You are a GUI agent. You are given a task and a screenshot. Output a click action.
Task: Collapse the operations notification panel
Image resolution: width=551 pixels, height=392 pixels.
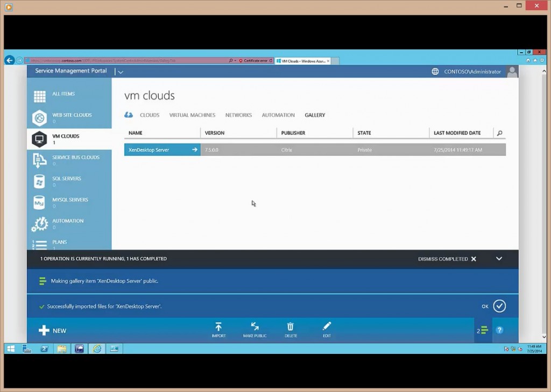click(499, 259)
